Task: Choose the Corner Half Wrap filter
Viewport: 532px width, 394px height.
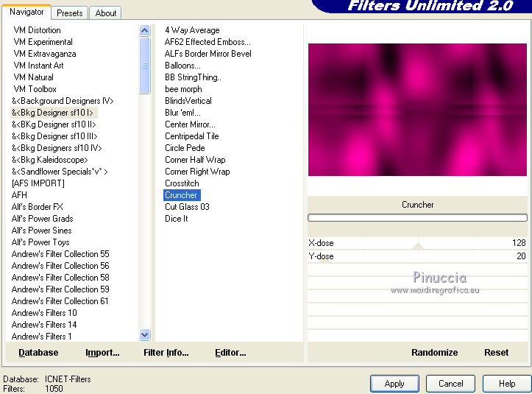Action: point(195,160)
